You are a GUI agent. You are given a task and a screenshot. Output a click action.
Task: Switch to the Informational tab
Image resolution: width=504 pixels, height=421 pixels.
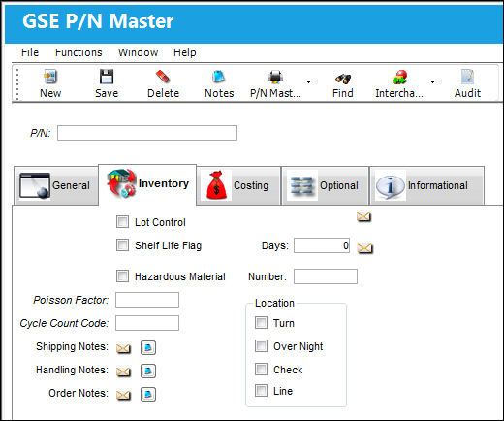426,185
